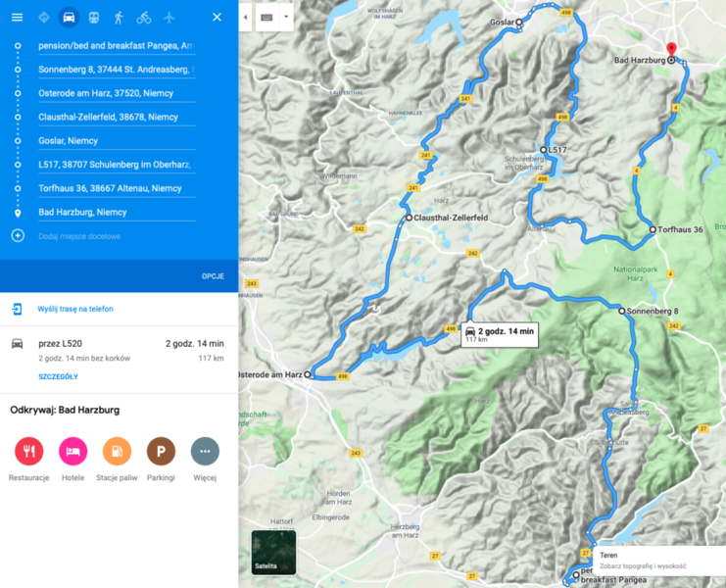Image resolution: width=726 pixels, height=588 pixels.
Task: Click the SZCZEGÓŁY details link
Action: point(58,376)
